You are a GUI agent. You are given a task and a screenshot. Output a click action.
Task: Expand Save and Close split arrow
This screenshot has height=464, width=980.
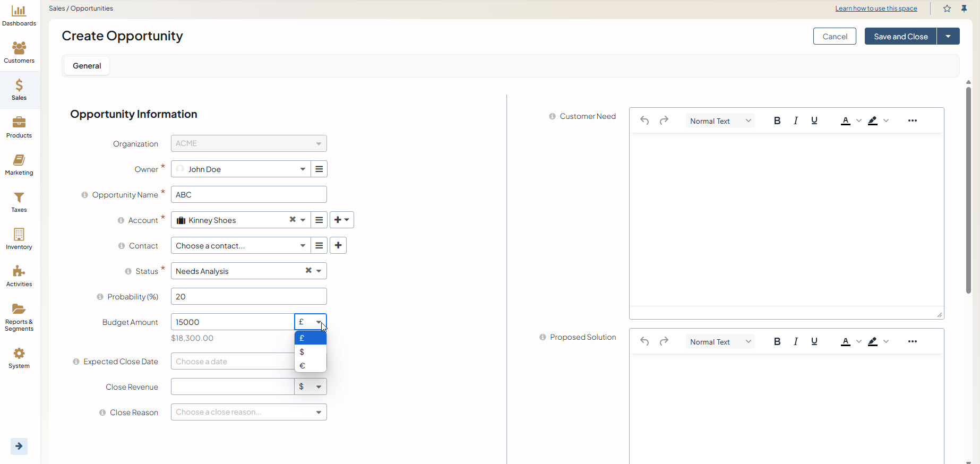(x=948, y=36)
